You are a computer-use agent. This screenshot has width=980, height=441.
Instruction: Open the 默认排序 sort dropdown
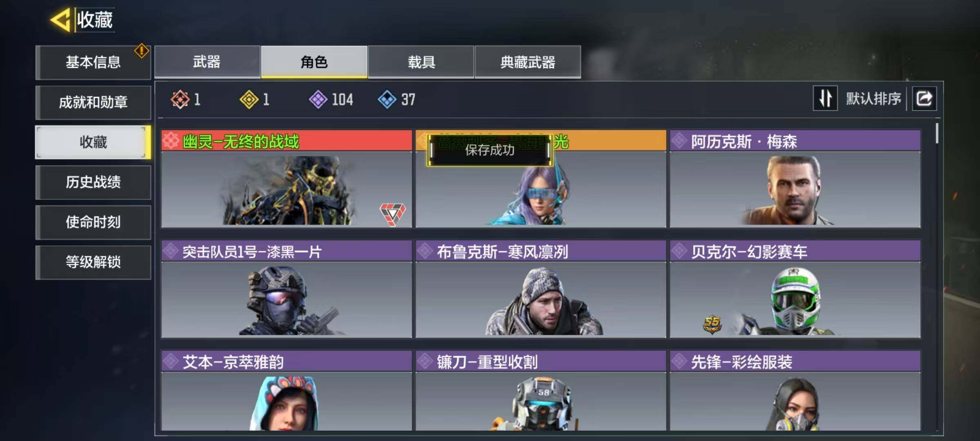(x=873, y=98)
